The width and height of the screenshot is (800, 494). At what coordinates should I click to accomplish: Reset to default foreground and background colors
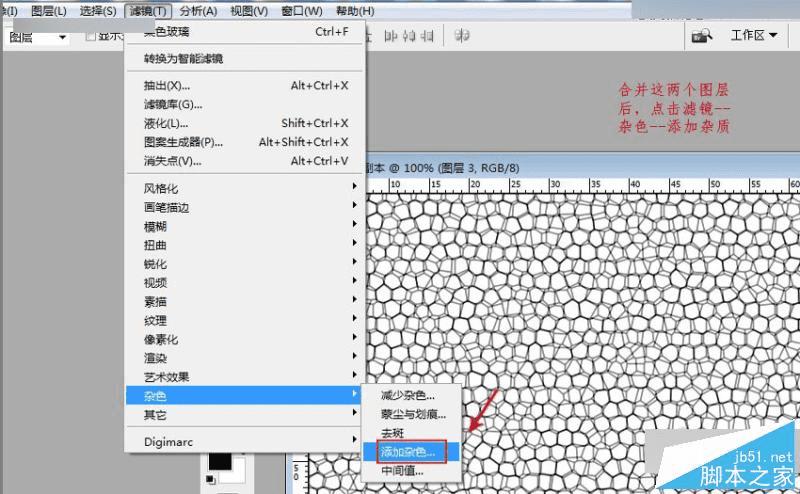pyautogui.click(x=210, y=479)
